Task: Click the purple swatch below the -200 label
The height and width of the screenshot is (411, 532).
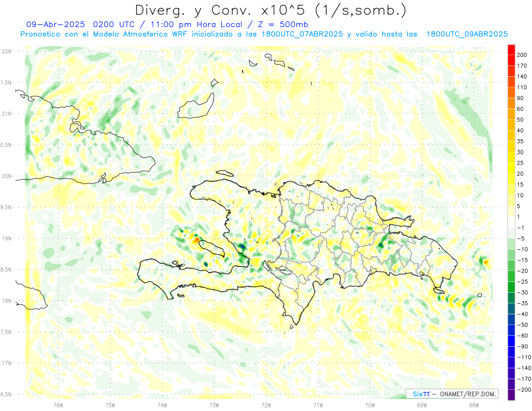Action: [x=511, y=395]
